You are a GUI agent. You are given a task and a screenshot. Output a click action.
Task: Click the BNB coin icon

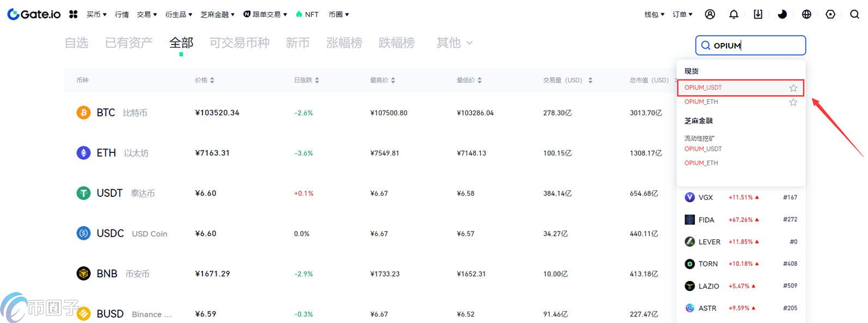tap(83, 274)
